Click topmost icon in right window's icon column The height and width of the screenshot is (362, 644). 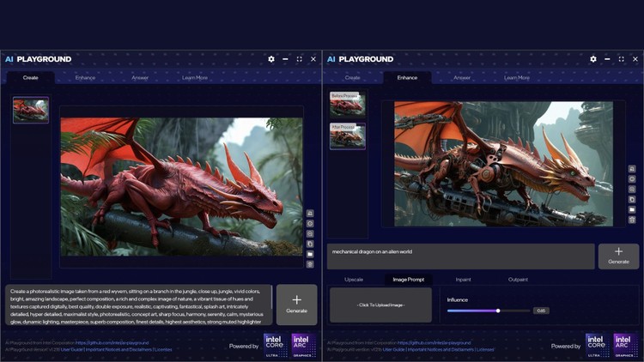632,169
